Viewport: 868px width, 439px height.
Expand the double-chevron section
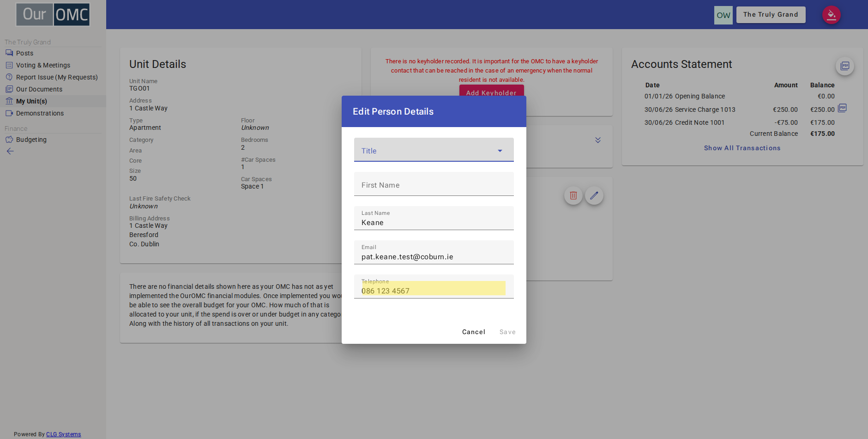tap(598, 140)
